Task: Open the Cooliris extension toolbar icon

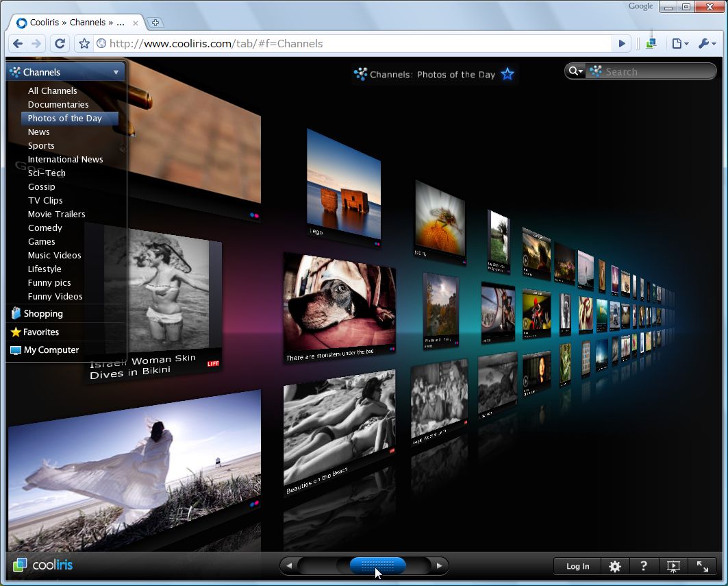Action: 651,43
